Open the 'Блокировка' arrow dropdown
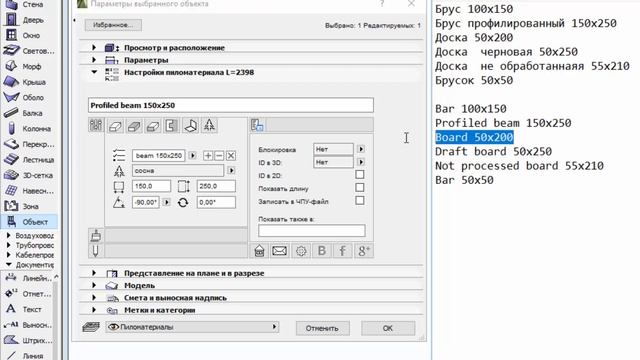This screenshot has height=360, width=640. [x=361, y=149]
